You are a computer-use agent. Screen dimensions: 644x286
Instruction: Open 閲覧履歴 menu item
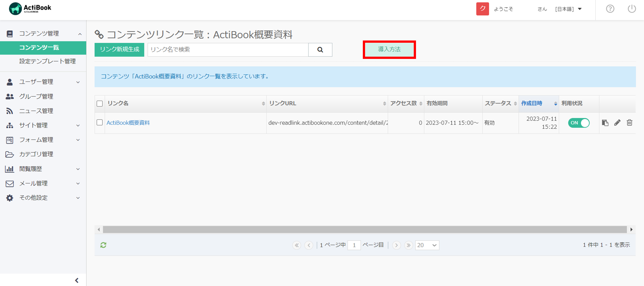30,169
